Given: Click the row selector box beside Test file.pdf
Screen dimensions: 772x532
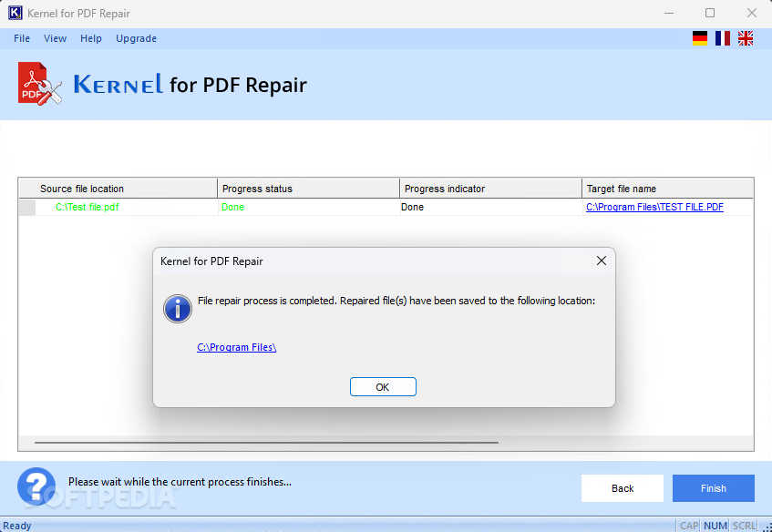Looking at the screenshot, I should [x=27, y=207].
